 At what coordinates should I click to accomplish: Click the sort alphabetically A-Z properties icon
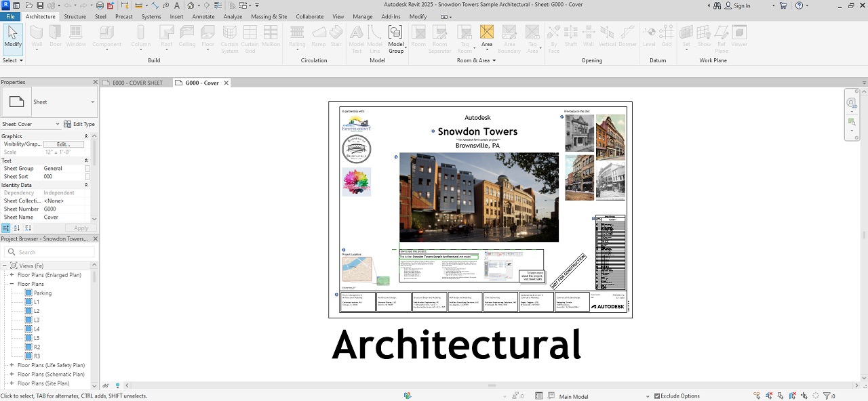coord(16,228)
